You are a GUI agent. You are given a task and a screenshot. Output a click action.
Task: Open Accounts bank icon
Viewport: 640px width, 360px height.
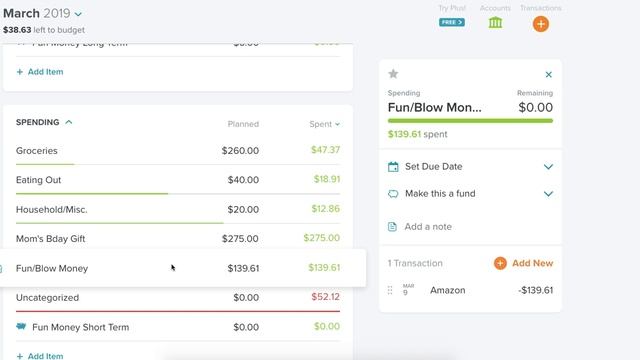click(x=495, y=22)
